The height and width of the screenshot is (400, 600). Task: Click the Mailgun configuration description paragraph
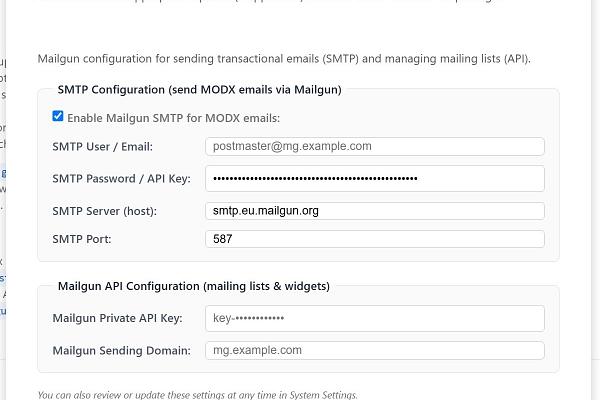pos(284,59)
